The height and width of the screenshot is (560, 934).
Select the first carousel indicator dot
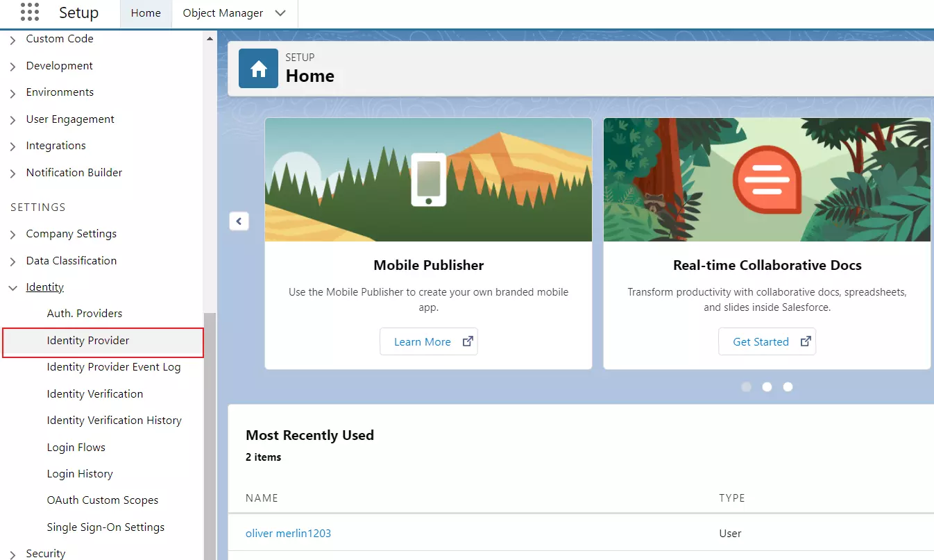(746, 387)
